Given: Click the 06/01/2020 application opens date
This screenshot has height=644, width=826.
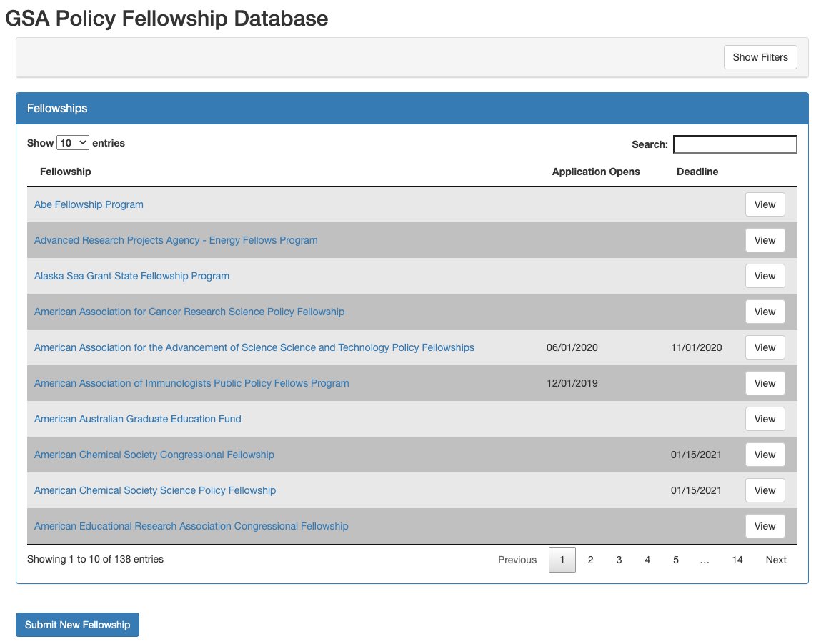Looking at the screenshot, I should [x=572, y=348].
